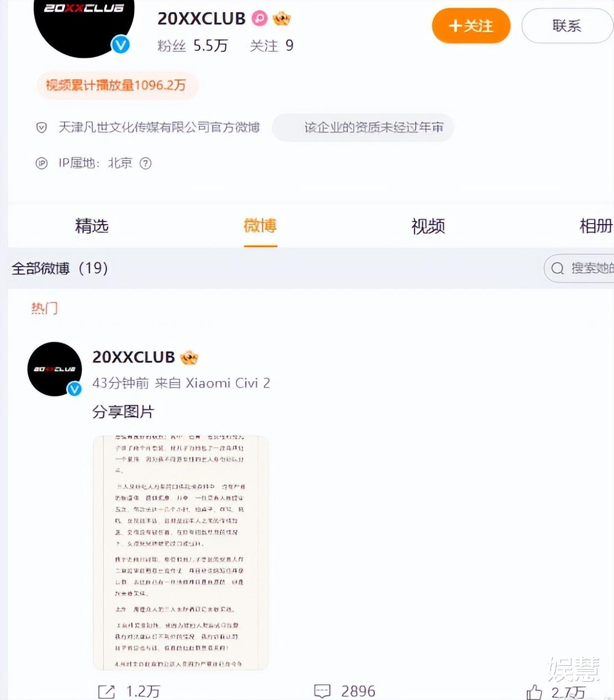Click the 热门 hot posts label
614x700 pixels.
(x=44, y=308)
